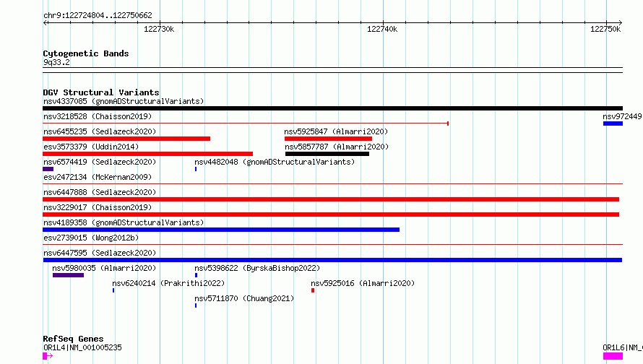Click the Cytogenetic Bands track title
The height and width of the screenshot is (364, 643).
[86, 53]
